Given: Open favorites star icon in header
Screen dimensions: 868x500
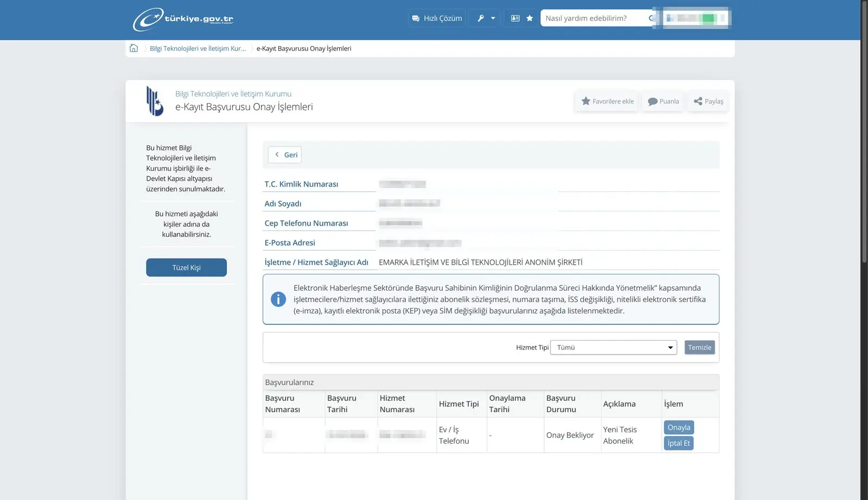Looking at the screenshot, I should (529, 18).
